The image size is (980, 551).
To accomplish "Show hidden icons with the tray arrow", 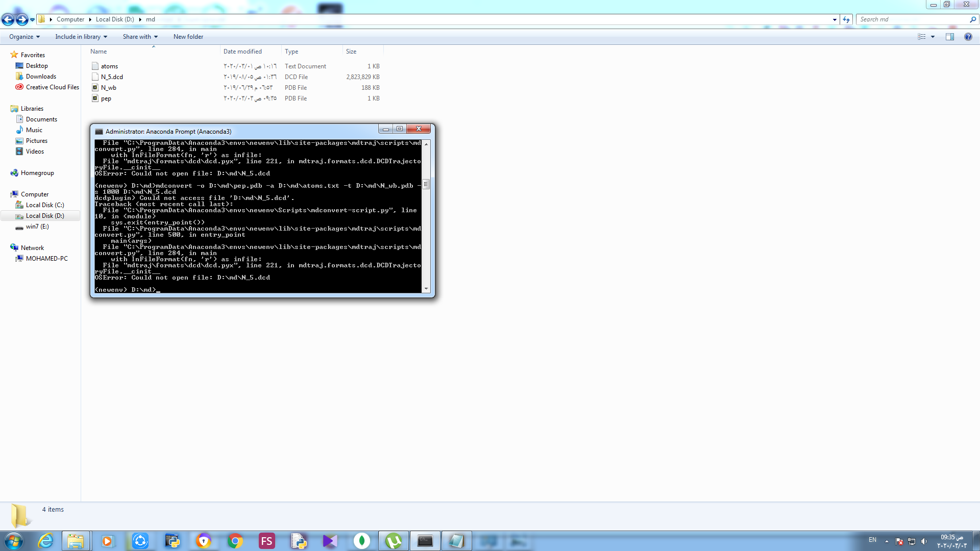I will (887, 541).
